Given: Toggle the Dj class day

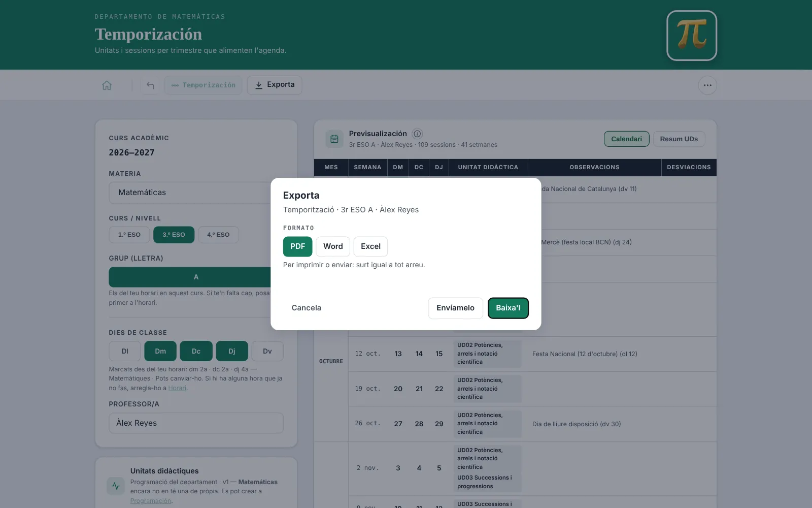Looking at the screenshot, I should click(232, 351).
